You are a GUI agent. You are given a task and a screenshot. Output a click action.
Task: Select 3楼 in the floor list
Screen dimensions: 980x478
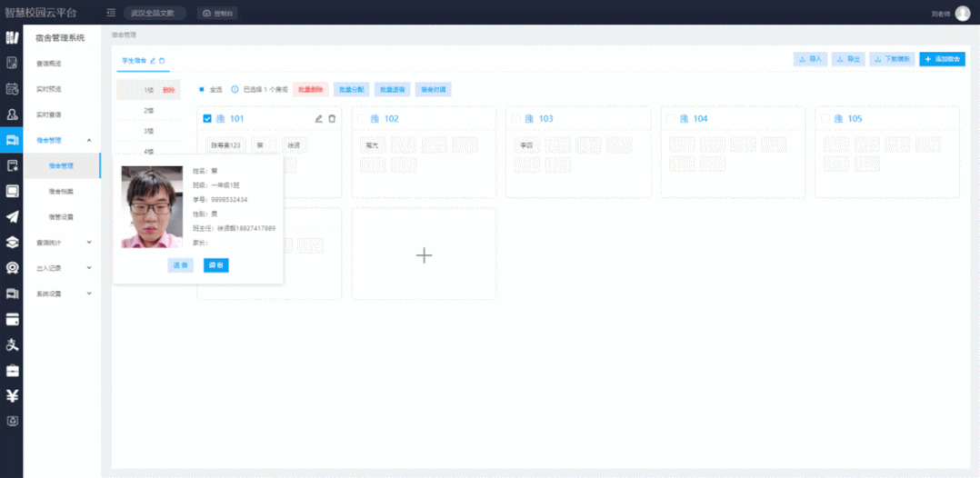coord(149,131)
